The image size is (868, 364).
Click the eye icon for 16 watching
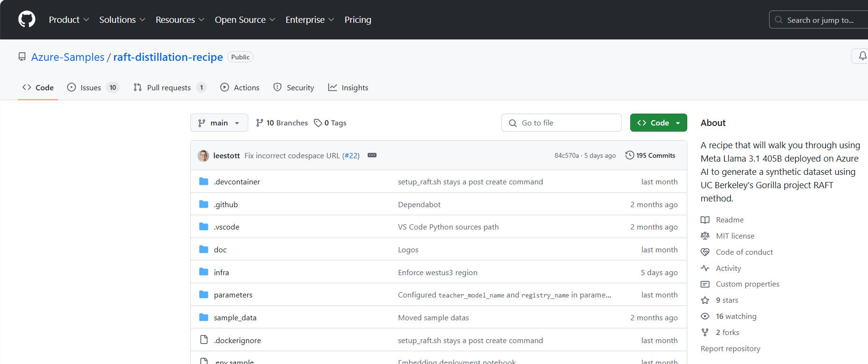pos(705,316)
